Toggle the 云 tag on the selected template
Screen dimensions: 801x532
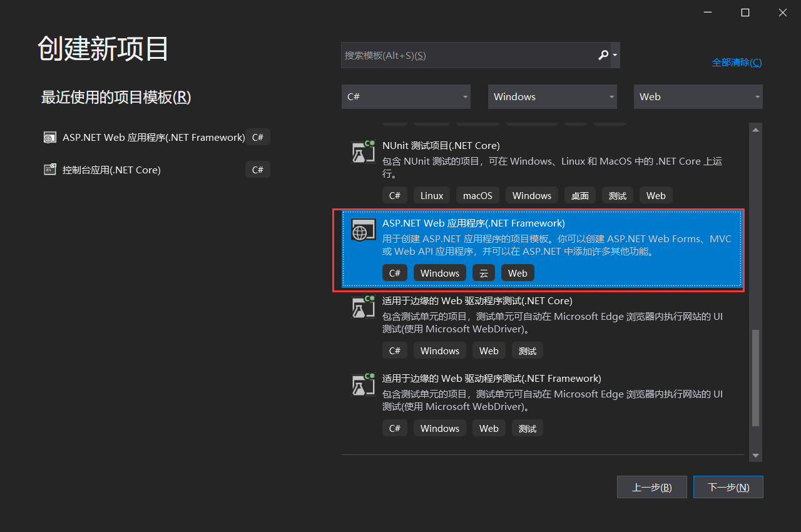483,273
